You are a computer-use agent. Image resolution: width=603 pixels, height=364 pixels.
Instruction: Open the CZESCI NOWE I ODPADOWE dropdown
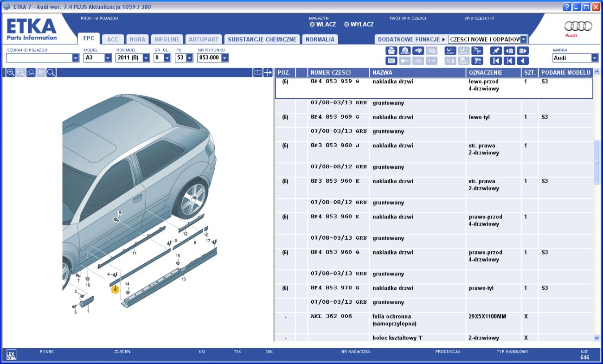524,39
